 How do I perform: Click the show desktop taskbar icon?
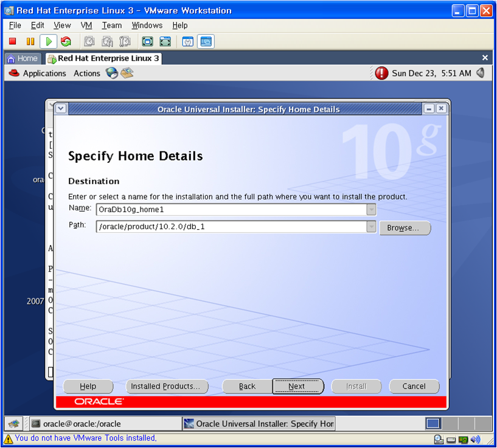tap(13, 424)
